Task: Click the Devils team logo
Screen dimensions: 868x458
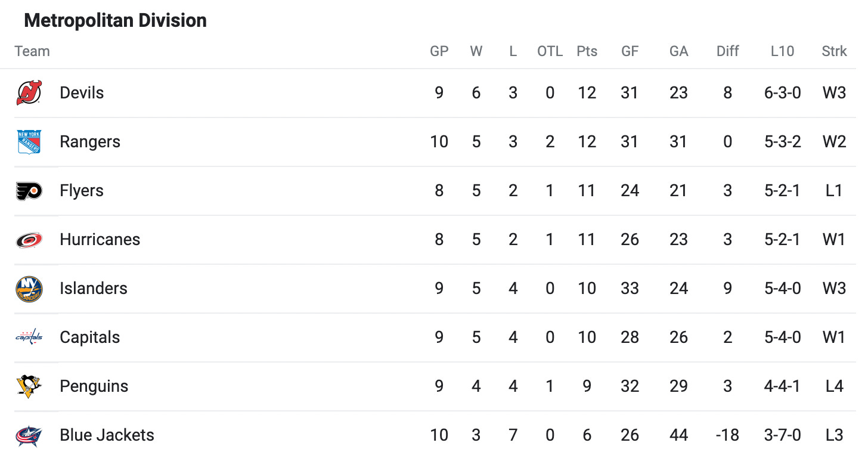Action: 29,93
